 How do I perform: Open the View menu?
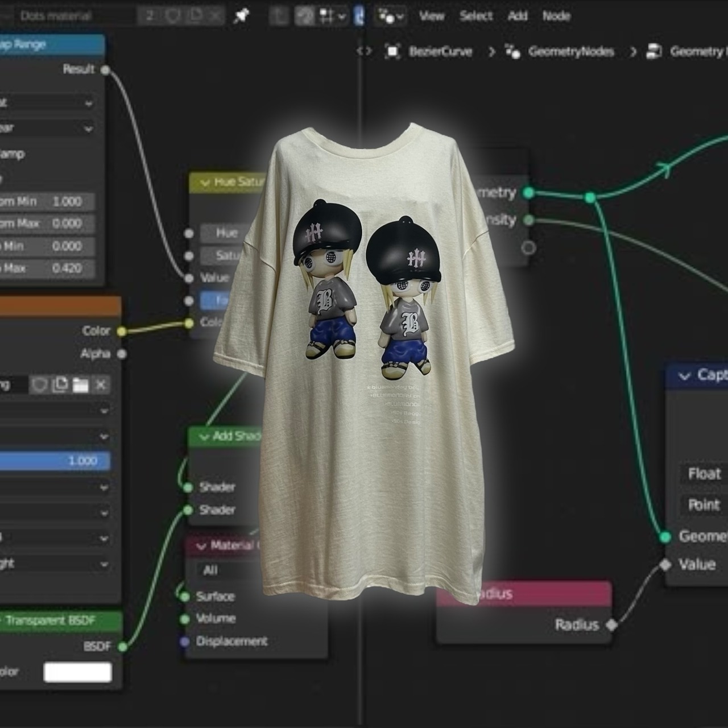(431, 16)
